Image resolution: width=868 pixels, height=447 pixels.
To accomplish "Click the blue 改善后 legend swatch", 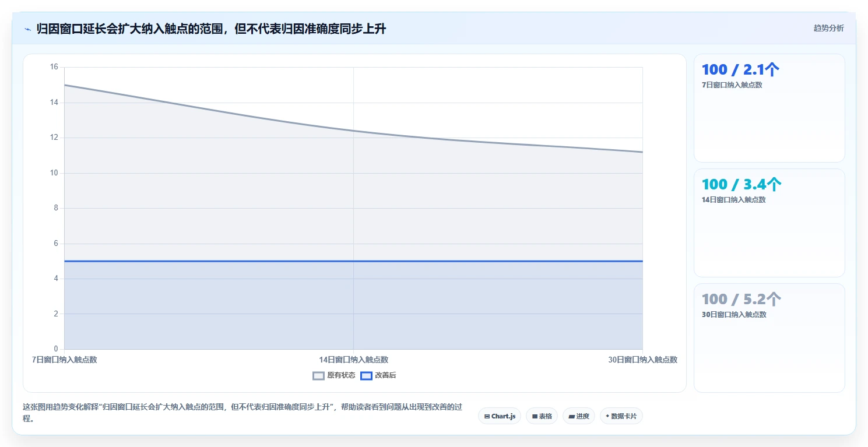I will click(366, 375).
